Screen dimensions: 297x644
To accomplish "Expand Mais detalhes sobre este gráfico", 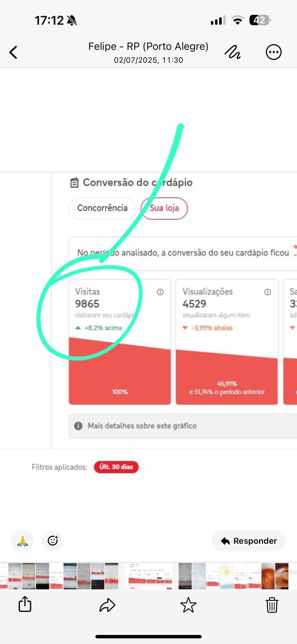I will (x=183, y=426).
